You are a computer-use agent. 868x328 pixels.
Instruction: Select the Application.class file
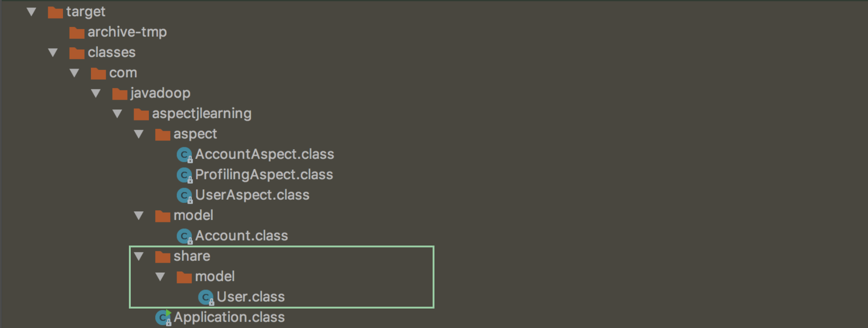coord(229,317)
